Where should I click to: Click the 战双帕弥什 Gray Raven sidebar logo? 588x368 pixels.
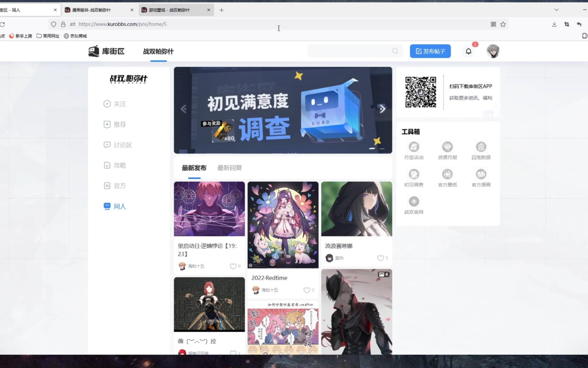[x=129, y=79]
